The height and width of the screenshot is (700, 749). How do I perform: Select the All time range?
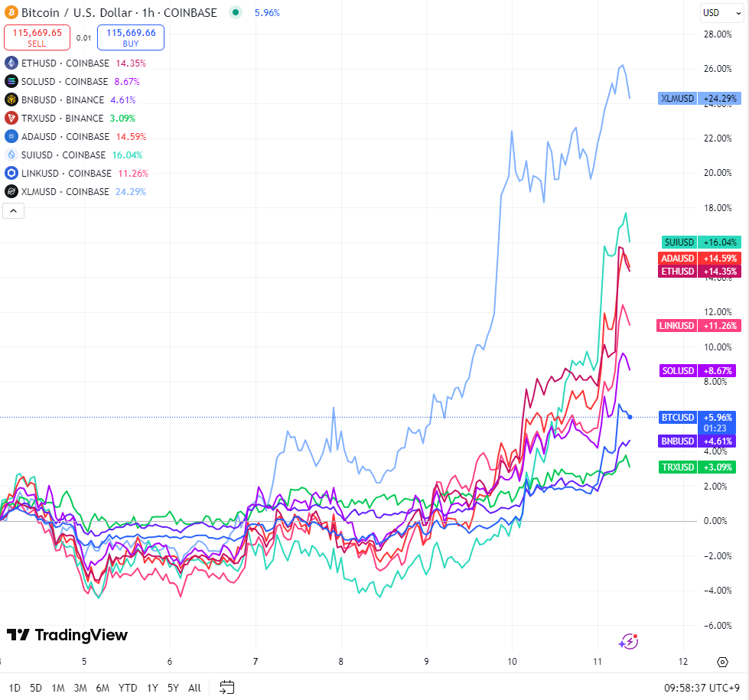click(x=194, y=688)
